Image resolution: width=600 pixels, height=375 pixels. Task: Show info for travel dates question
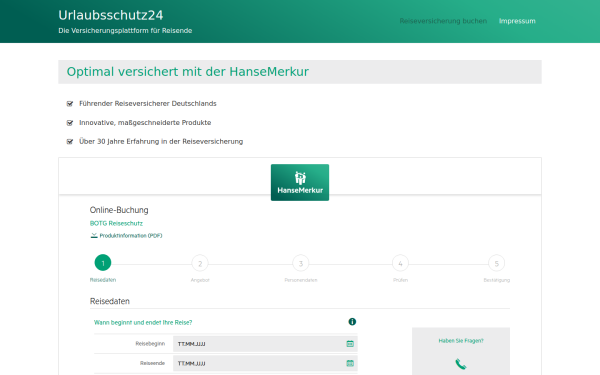click(352, 322)
